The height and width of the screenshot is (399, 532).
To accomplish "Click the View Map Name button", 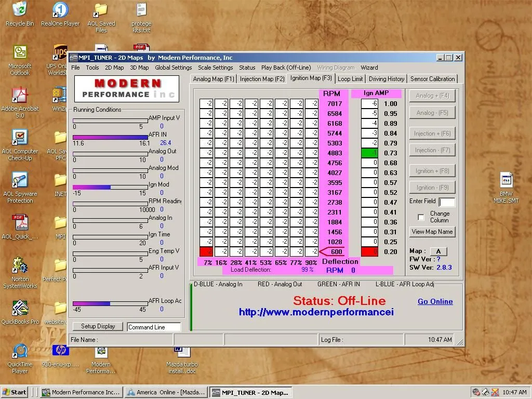I will [x=432, y=232].
